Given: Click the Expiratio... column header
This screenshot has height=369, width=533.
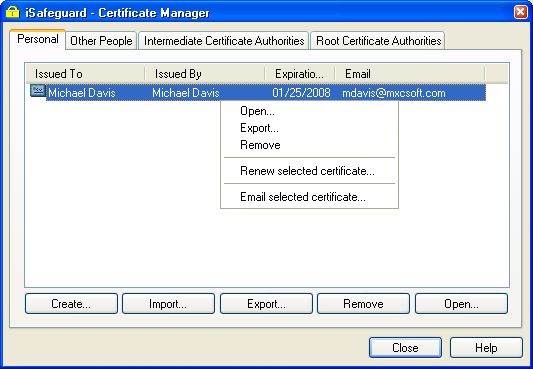Looking at the screenshot, I should point(300,74).
